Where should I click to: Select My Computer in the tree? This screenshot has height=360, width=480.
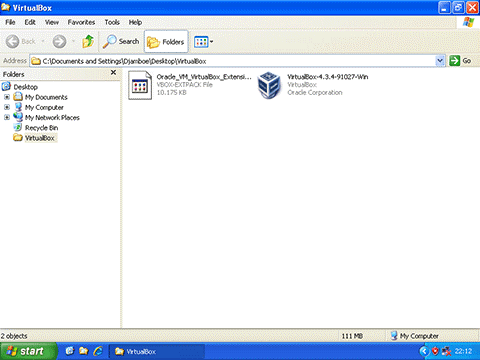pos(44,107)
